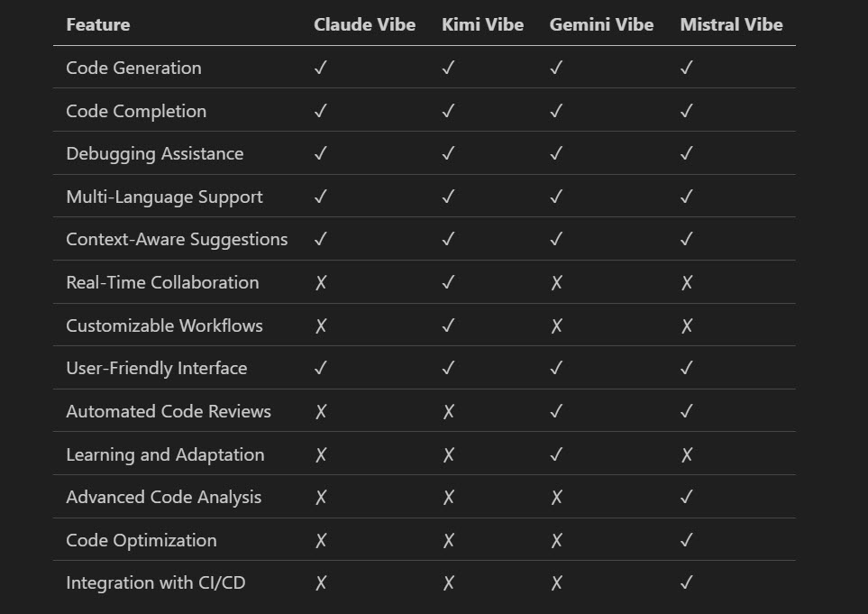Viewport: 868px width, 614px height.
Task: Click the Mistral Vibe column header
Action: click(731, 24)
